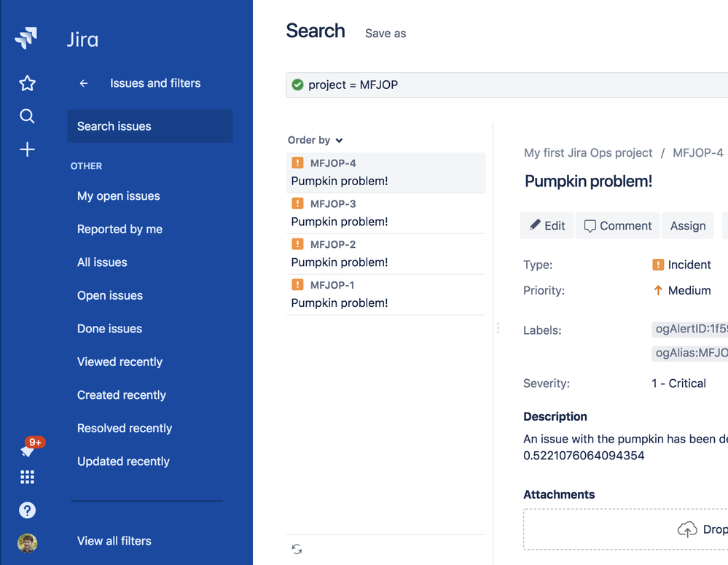Screen dimensions: 728x565
Task: Click the incident icon next to MFJOP-4 in list
Action: point(297,163)
